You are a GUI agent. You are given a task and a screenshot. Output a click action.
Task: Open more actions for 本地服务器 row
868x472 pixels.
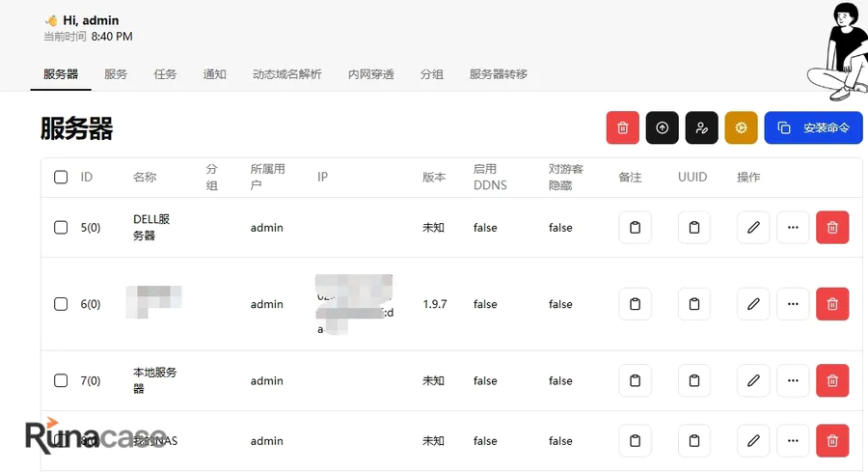tap(793, 380)
